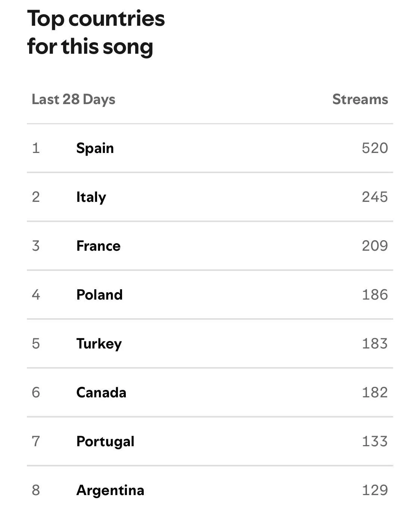The width and height of the screenshot is (420, 513).
Task: Click Italy's 245 streams value
Action: pyautogui.click(x=374, y=197)
